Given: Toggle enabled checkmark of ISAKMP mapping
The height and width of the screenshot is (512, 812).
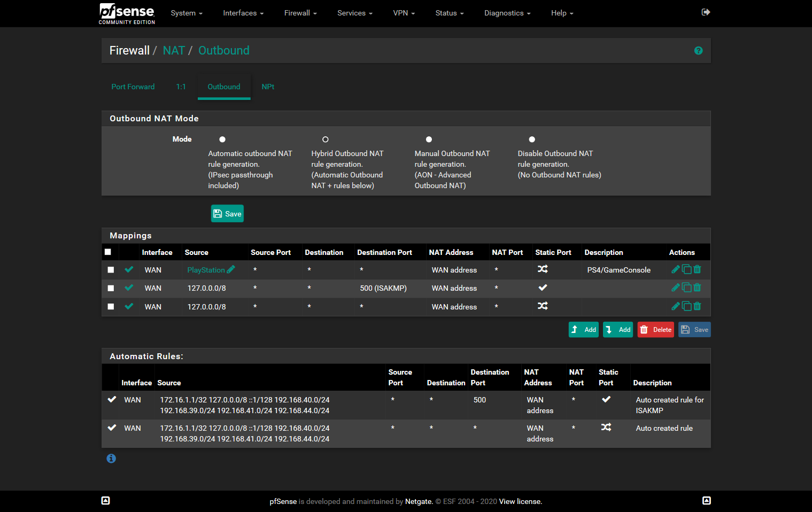Looking at the screenshot, I should click(129, 288).
